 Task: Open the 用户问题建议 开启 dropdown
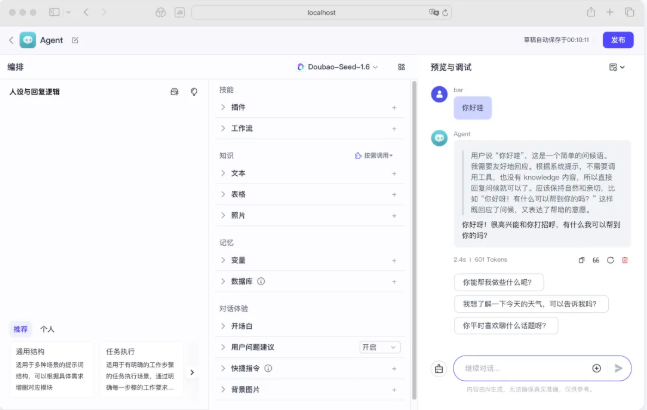[380, 347]
